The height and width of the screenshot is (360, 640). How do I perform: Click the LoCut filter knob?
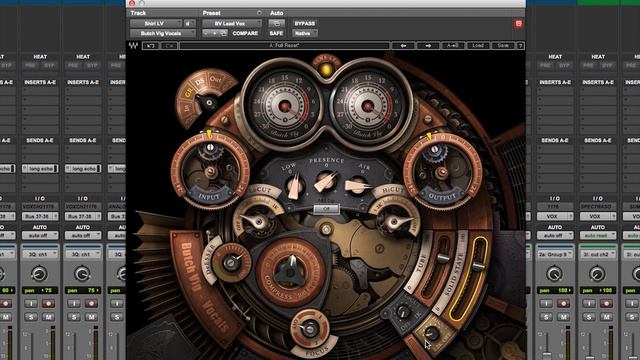pos(258,222)
